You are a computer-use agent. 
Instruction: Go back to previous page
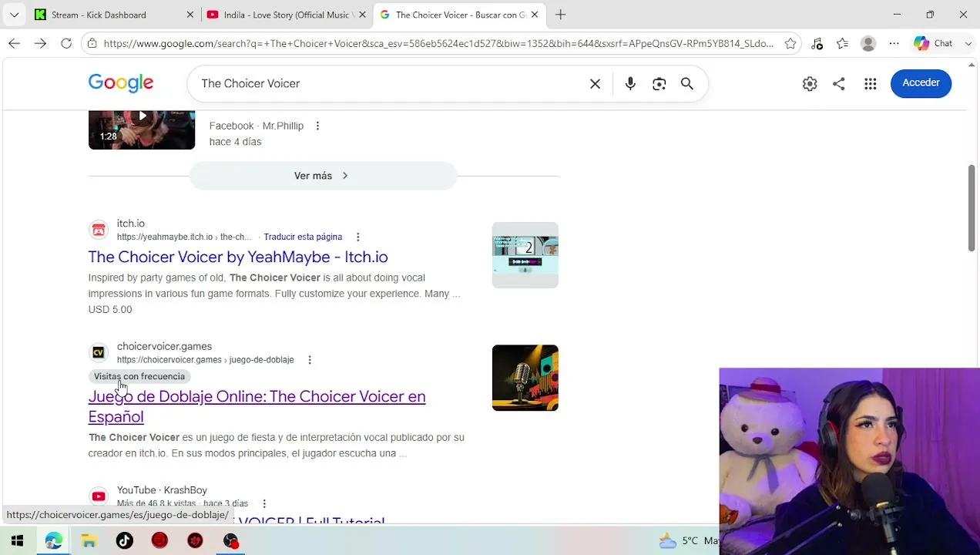coord(14,43)
